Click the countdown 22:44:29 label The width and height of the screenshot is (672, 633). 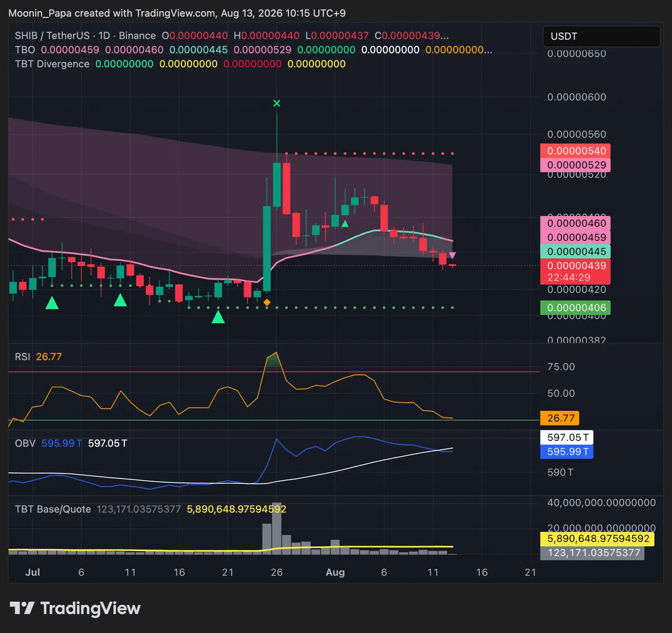[569, 278]
